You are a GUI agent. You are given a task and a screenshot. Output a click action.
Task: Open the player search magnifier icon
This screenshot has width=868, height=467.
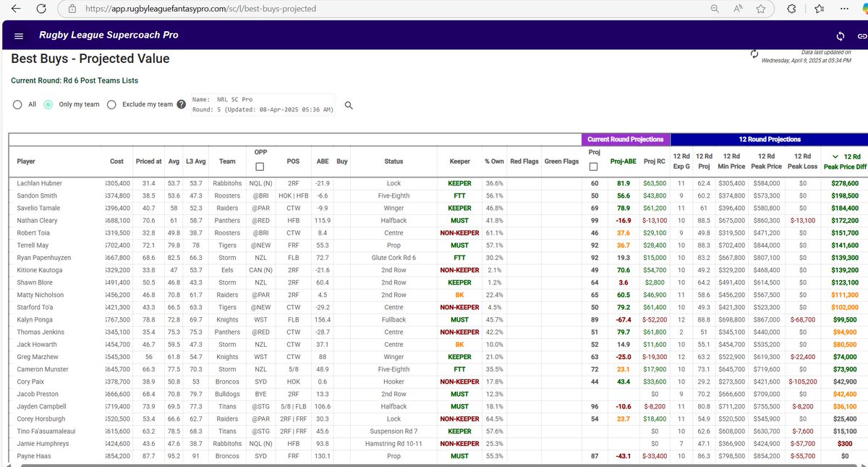coord(348,106)
